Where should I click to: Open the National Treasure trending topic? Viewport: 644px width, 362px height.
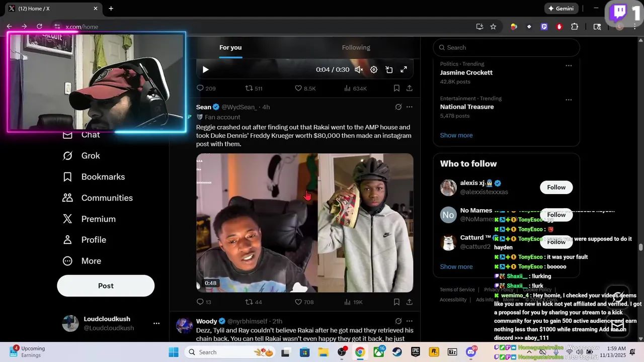(467, 107)
